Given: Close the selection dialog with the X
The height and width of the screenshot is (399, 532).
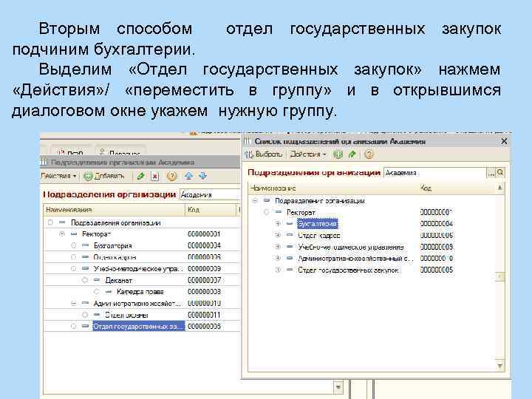Looking at the screenshot, I should coord(504,141).
